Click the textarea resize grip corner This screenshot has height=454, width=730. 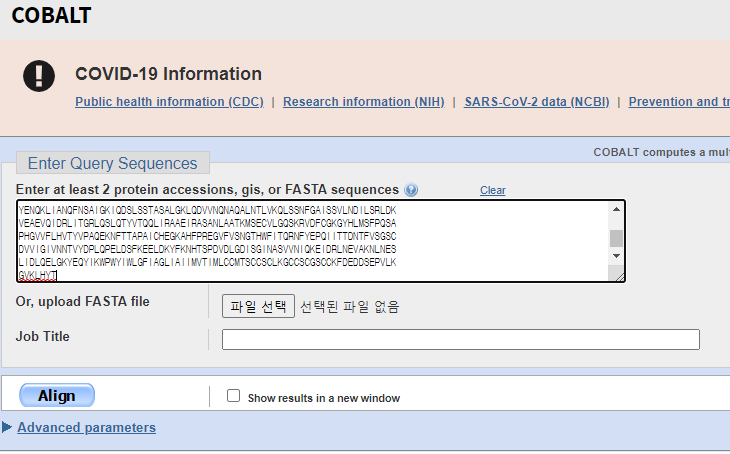[619, 277]
